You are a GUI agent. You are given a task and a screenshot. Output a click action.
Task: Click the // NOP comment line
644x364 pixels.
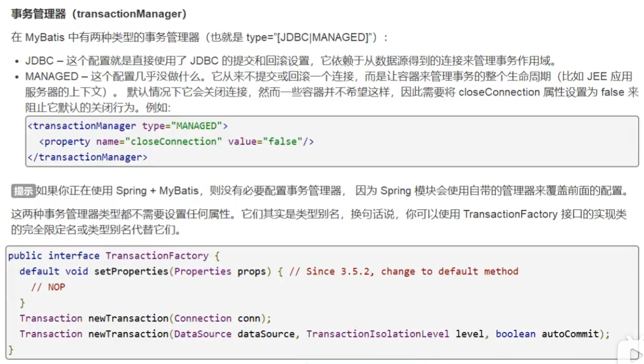tap(48, 287)
